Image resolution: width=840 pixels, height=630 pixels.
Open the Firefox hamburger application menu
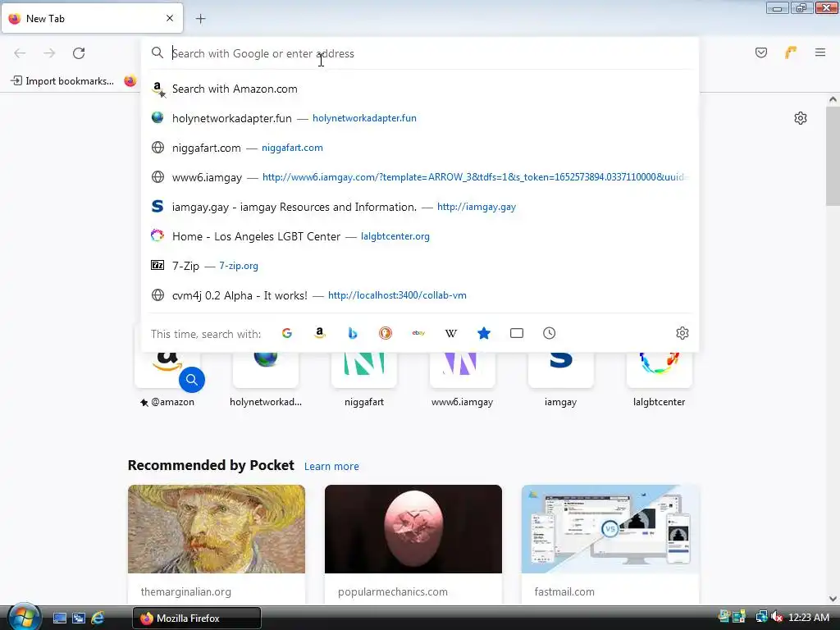820,52
